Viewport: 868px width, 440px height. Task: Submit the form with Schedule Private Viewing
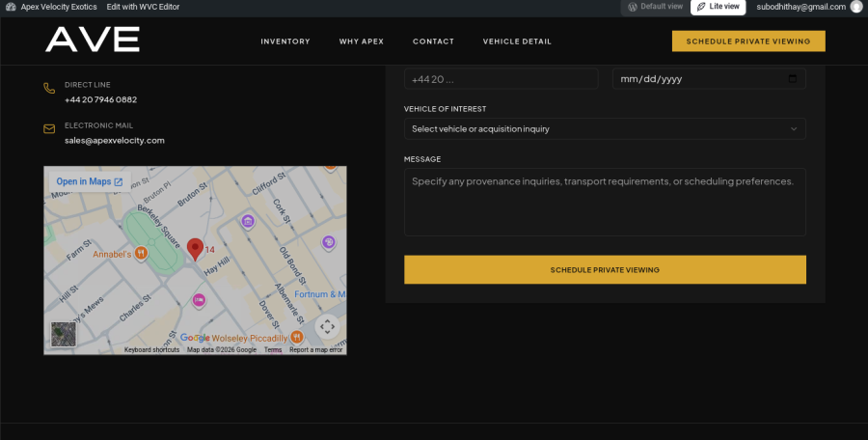coord(605,270)
